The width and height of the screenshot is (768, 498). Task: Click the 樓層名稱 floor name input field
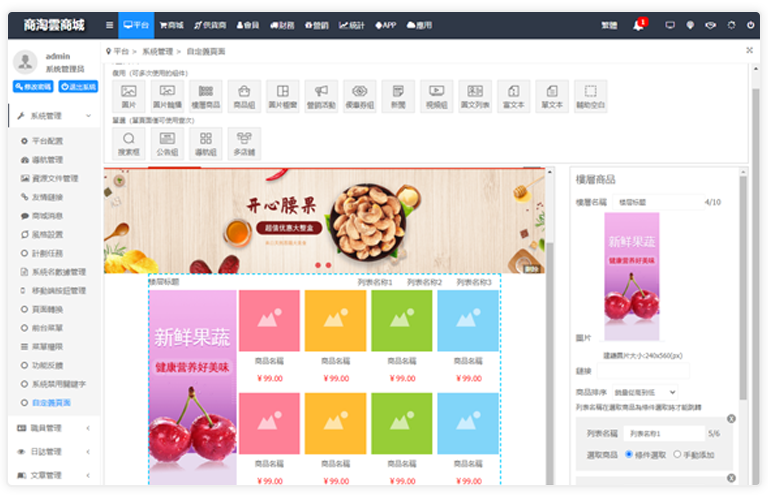[658, 202]
